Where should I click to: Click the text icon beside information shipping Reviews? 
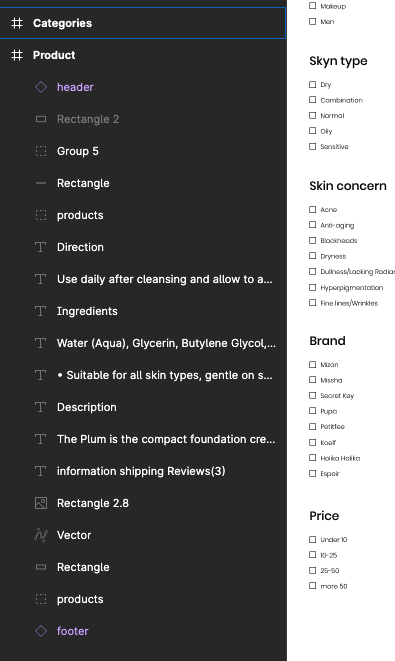click(x=40, y=471)
